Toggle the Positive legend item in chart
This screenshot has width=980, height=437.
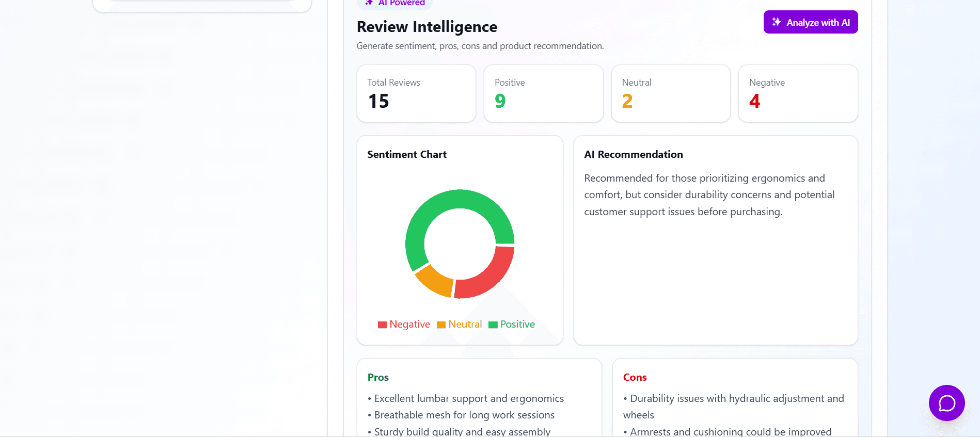click(x=512, y=325)
